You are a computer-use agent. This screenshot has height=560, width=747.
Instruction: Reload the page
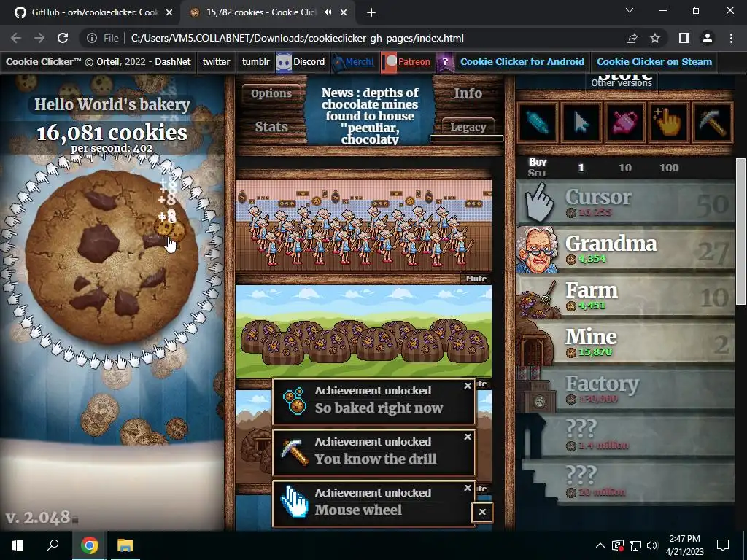[x=63, y=38]
